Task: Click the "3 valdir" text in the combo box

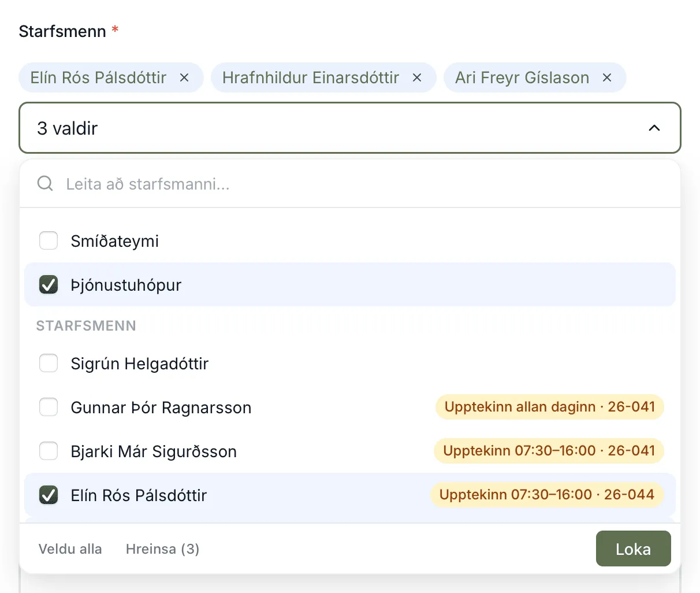Action: [x=67, y=128]
